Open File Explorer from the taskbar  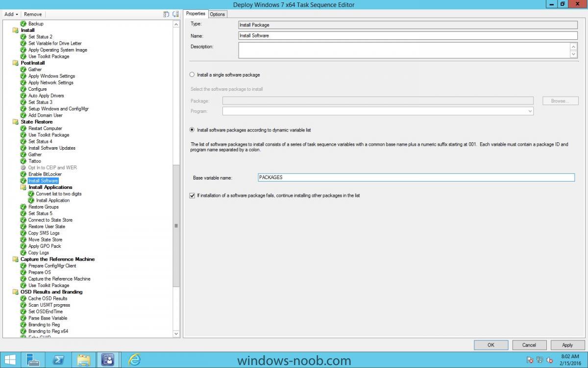click(x=84, y=360)
